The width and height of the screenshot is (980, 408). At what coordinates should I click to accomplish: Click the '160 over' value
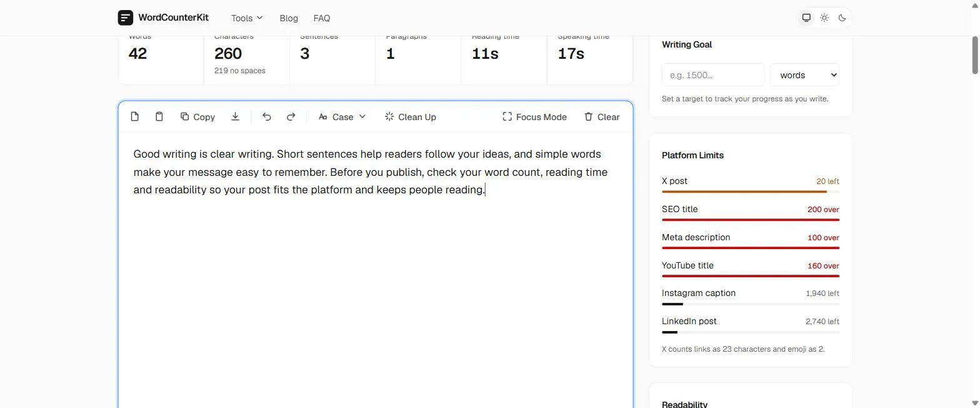pyautogui.click(x=823, y=266)
